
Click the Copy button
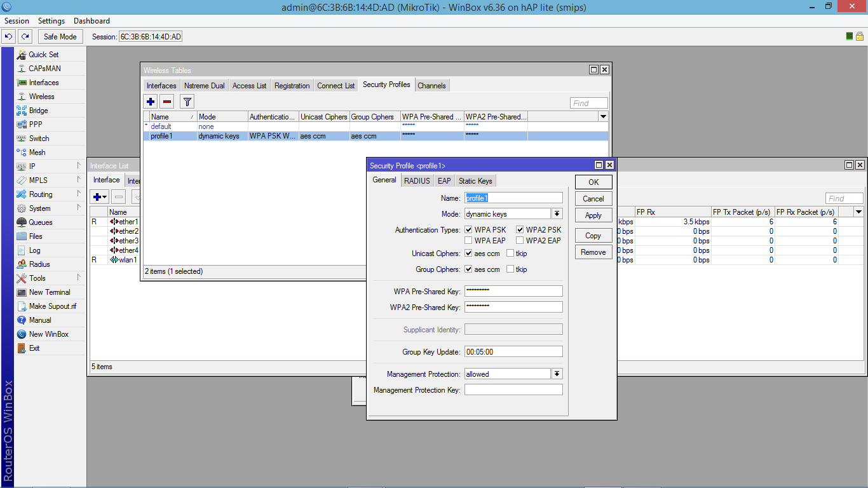click(593, 236)
